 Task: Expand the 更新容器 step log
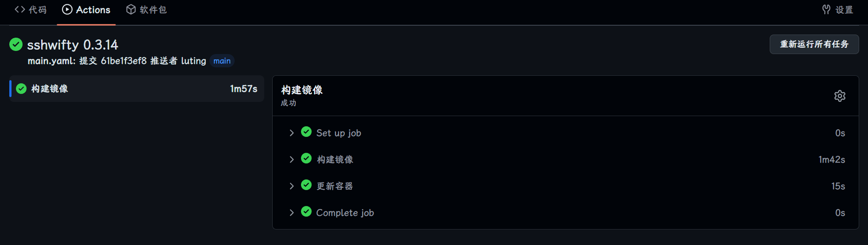click(291, 186)
